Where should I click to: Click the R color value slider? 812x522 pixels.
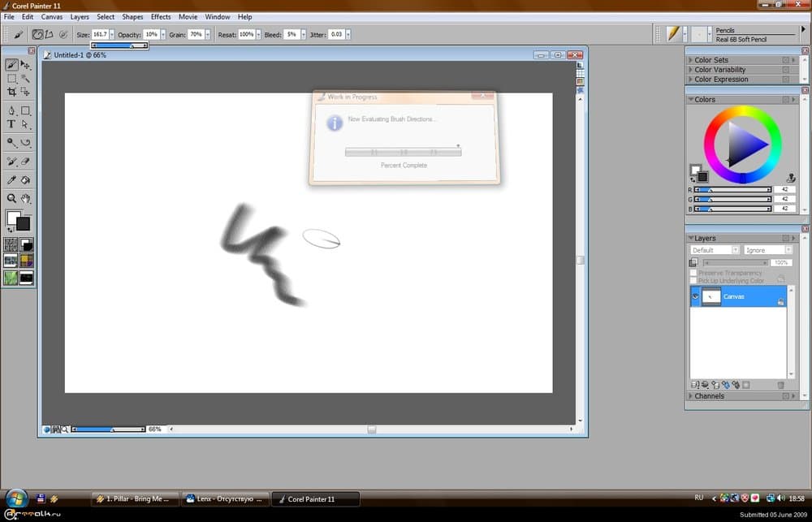[733, 189]
